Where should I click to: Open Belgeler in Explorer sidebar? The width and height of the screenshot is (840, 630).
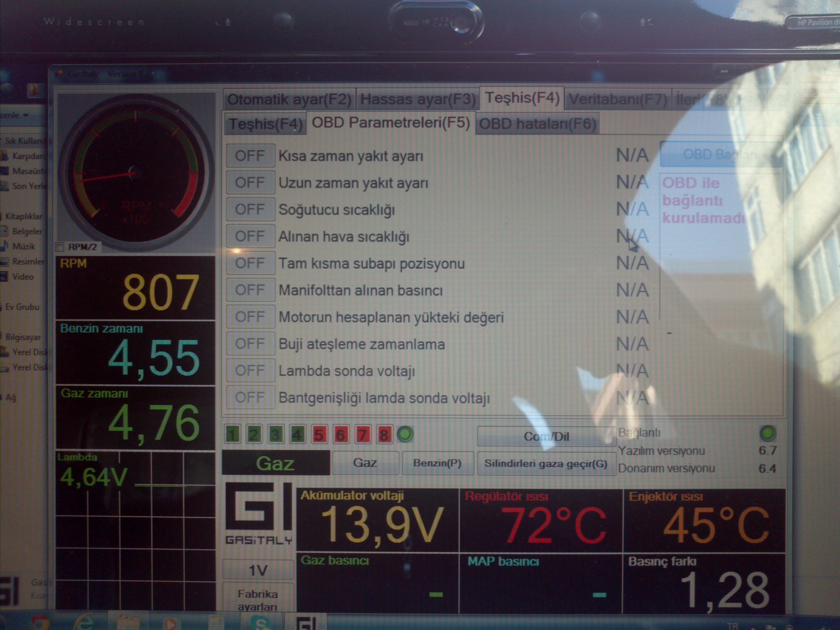23,232
